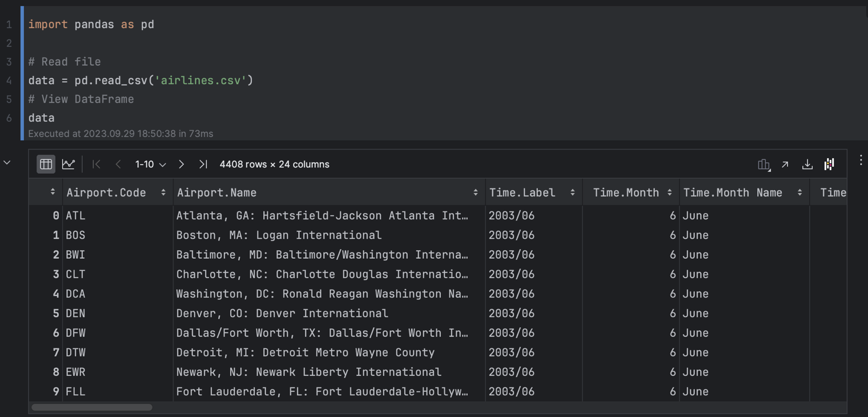Jump to the first page of rows
868x417 pixels.
point(97,164)
